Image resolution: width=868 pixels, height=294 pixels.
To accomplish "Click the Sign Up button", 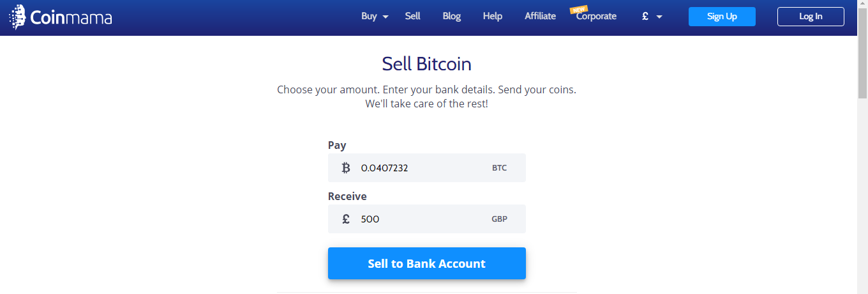I will pos(722,17).
